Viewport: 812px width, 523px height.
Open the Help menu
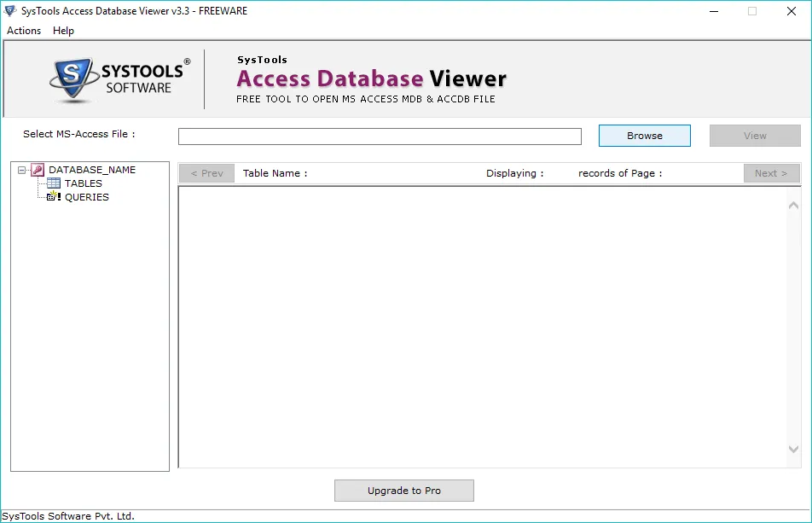point(63,31)
